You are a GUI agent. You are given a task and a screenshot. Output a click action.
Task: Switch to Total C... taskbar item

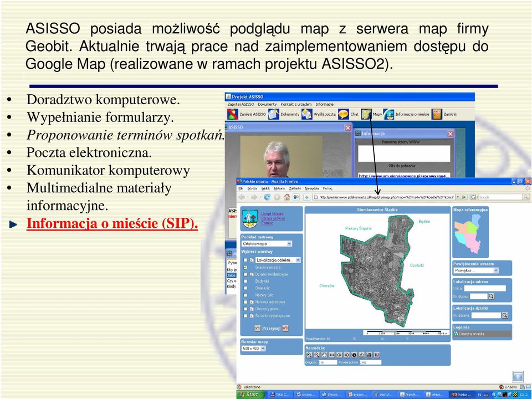(x=280, y=395)
